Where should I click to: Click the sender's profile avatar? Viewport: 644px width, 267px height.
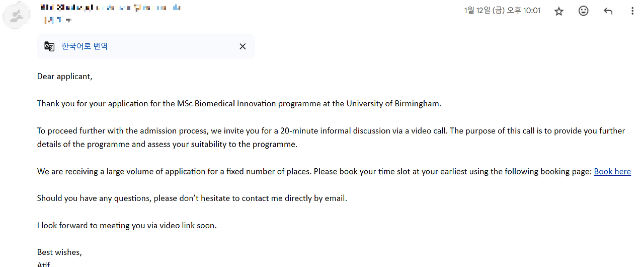[15, 16]
